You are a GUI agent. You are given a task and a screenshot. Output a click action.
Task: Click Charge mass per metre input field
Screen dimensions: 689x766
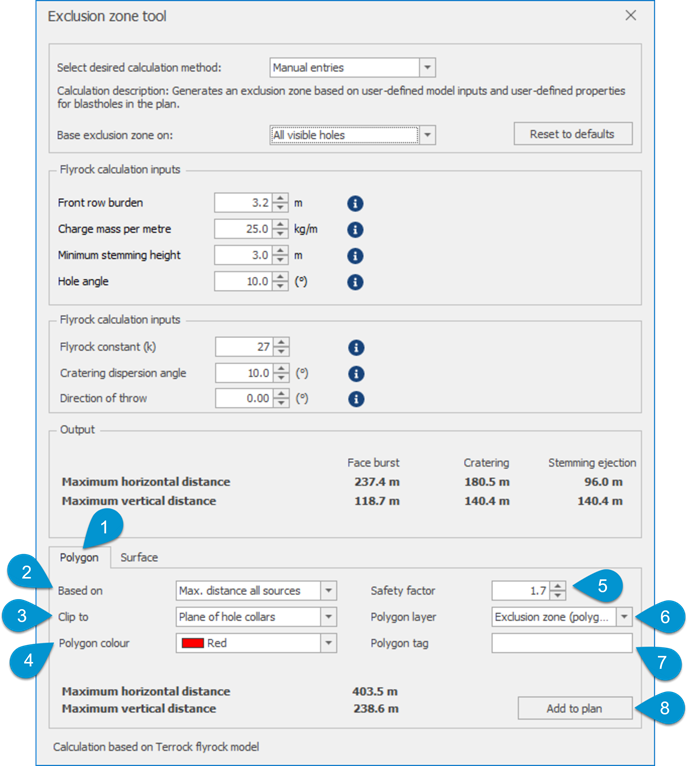pyautogui.click(x=243, y=229)
